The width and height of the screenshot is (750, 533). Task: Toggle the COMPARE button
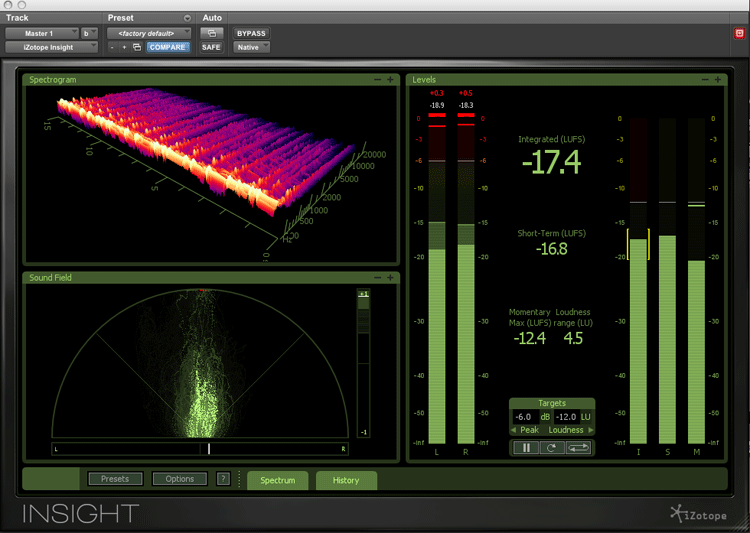click(x=167, y=47)
